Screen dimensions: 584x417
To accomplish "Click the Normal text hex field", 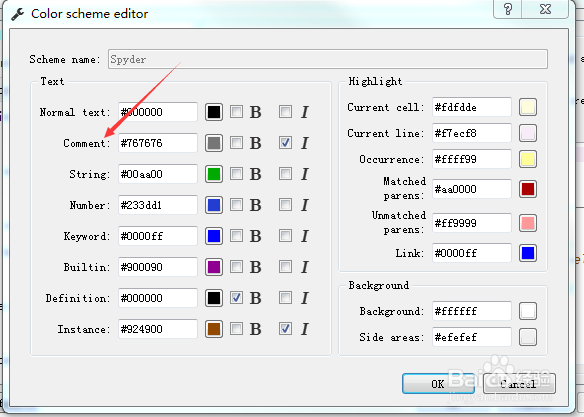I will tap(158, 112).
